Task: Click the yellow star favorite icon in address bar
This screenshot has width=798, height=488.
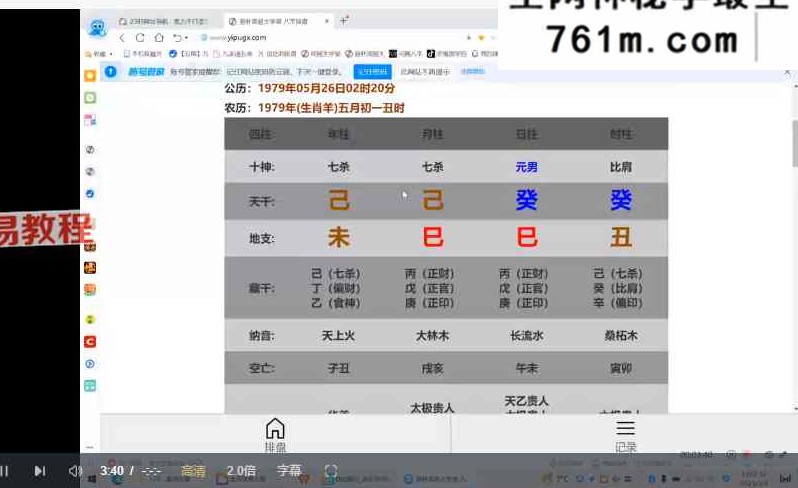Action: tap(480, 38)
